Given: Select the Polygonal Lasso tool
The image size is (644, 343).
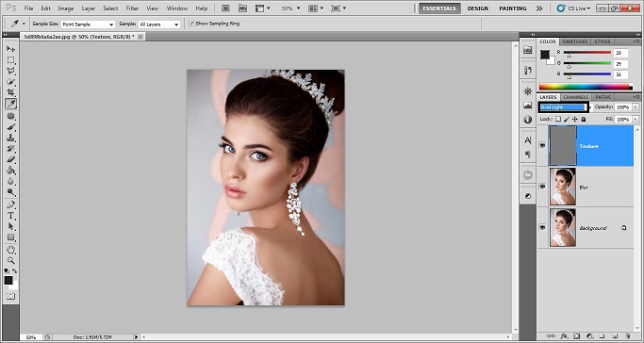Looking at the screenshot, I should tap(10, 71).
